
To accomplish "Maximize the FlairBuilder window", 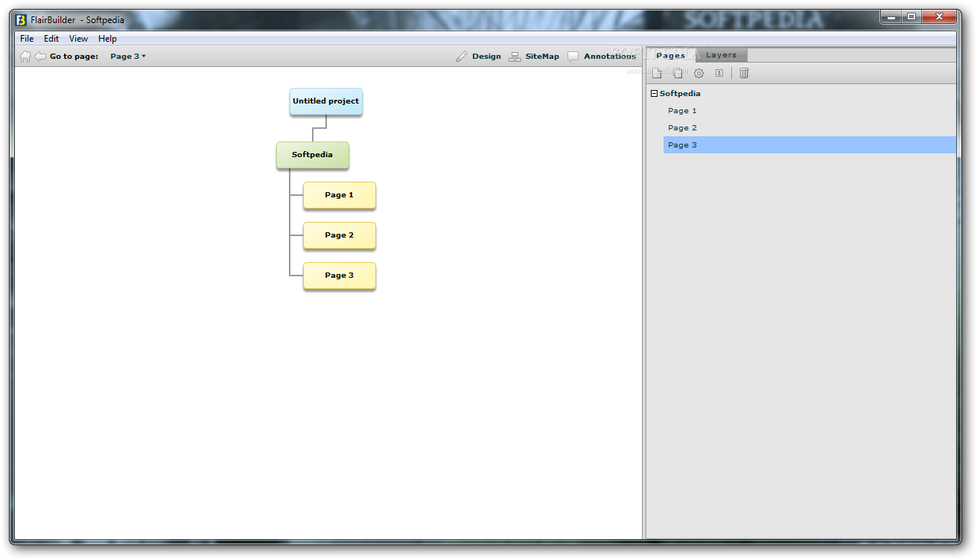I will (x=911, y=16).
